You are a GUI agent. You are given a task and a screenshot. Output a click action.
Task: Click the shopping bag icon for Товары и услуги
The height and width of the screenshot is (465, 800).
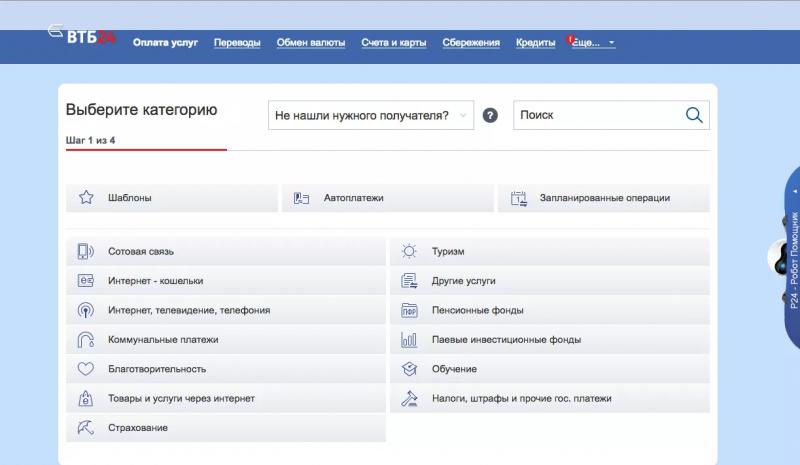point(85,398)
